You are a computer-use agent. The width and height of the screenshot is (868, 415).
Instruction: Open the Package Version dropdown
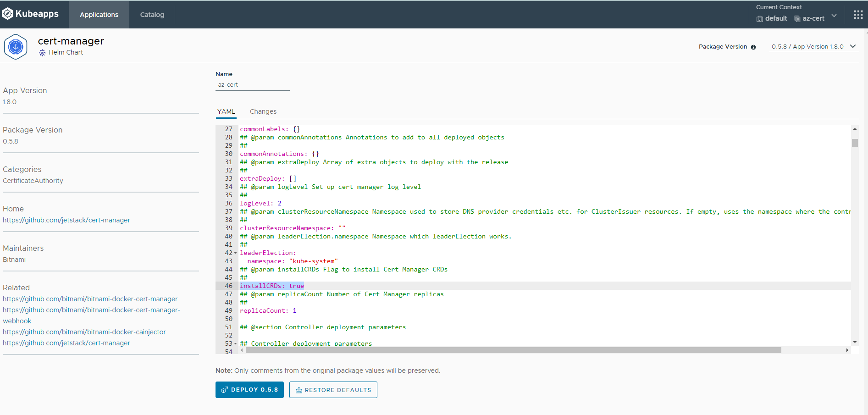pyautogui.click(x=813, y=47)
